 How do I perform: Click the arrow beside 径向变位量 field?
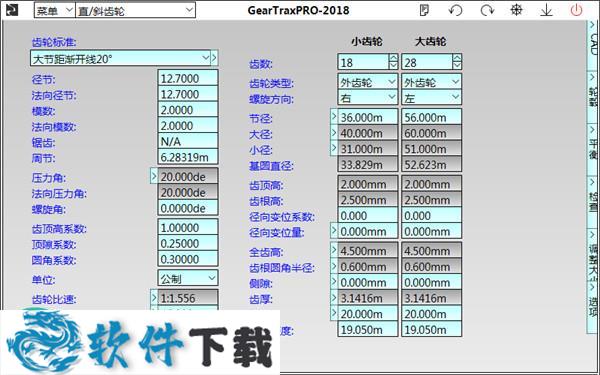[x=334, y=231]
